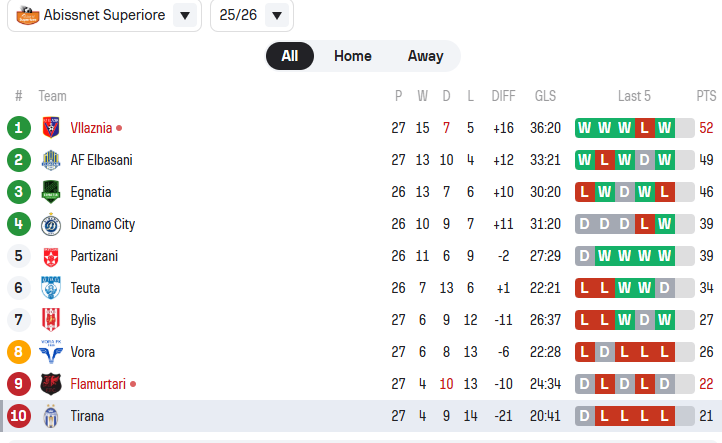Open the Vora team name link
Image resolution: width=722 pixels, height=443 pixels.
coord(83,352)
